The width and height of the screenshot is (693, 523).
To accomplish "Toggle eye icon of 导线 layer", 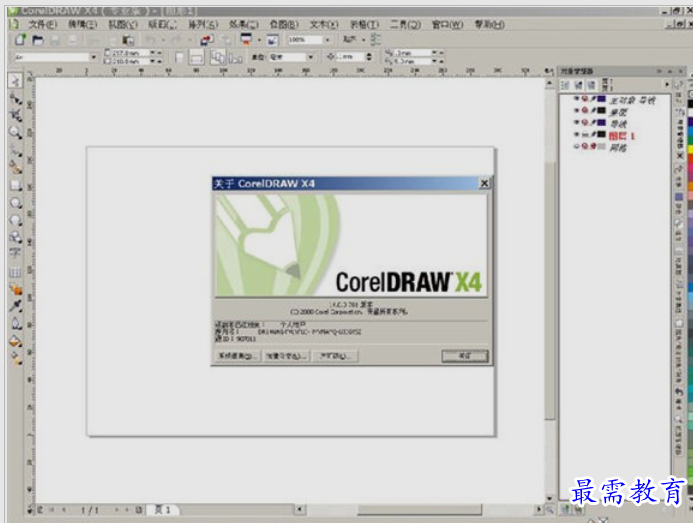I will (576, 122).
